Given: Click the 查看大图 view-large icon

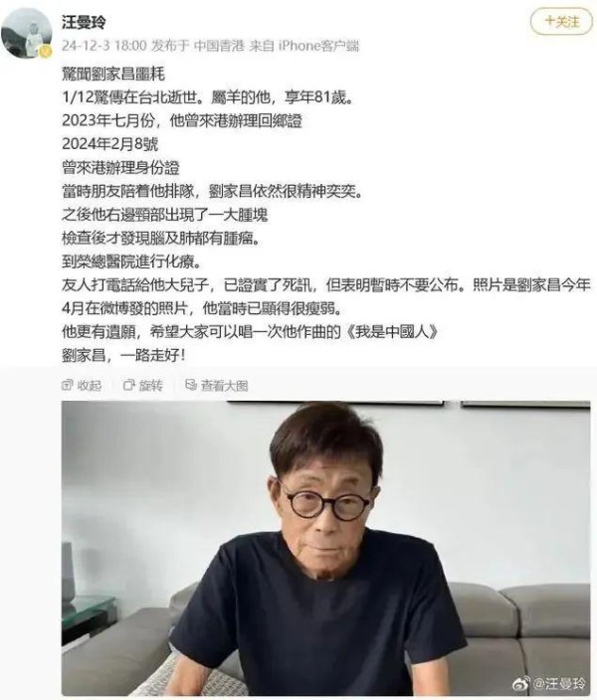Looking at the screenshot, I should pyautogui.click(x=191, y=385).
